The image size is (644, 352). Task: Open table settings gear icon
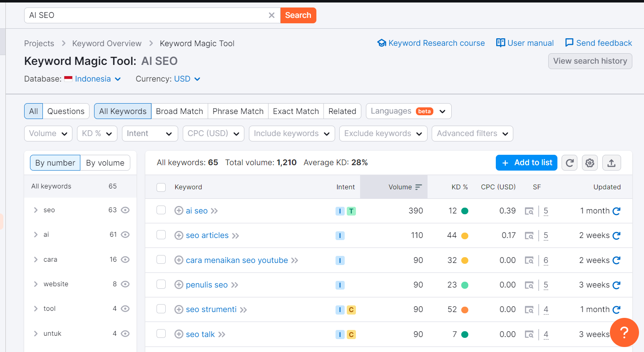click(590, 163)
